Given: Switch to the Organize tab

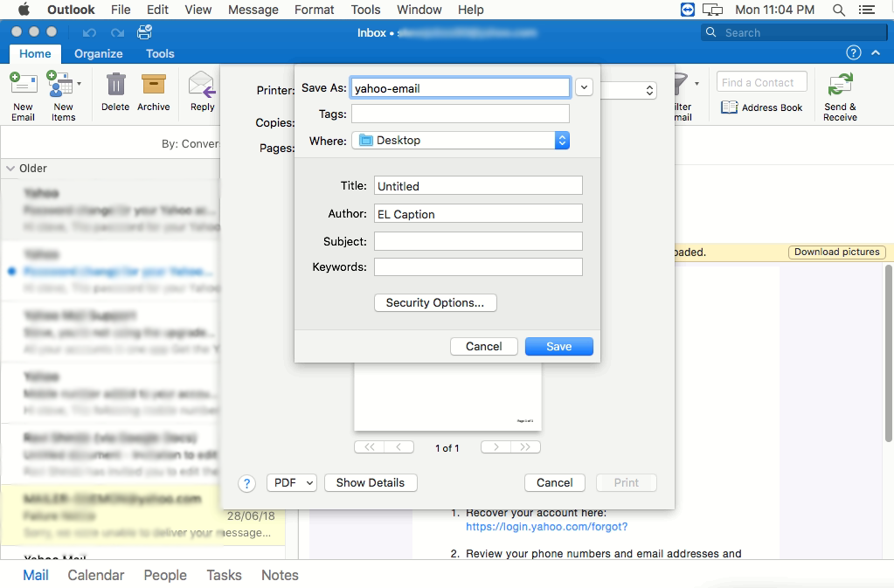Looking at the screenshot, I should click(x=98, y=53).
